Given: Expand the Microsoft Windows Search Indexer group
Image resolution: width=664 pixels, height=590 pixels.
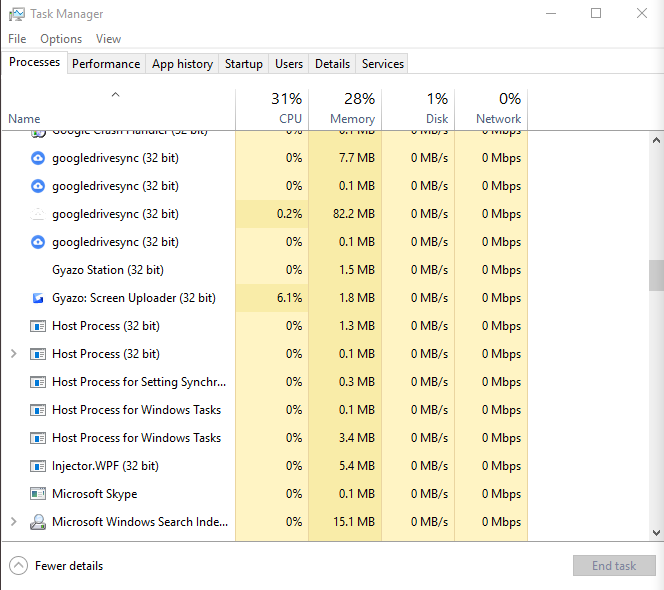Looking at the screenshot, I should click(13, 522).
